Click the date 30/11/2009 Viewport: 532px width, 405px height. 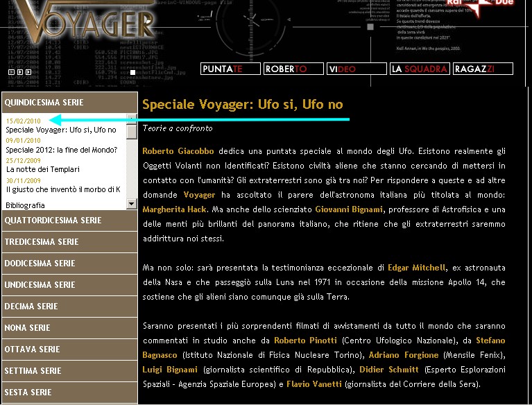pyautogui.click(x=24, y=180)
